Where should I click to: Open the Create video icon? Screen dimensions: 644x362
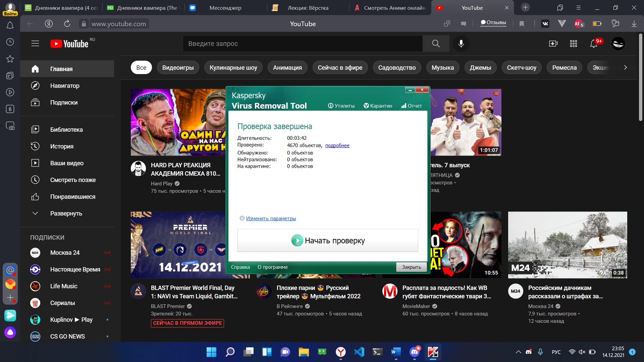(553, 44)
